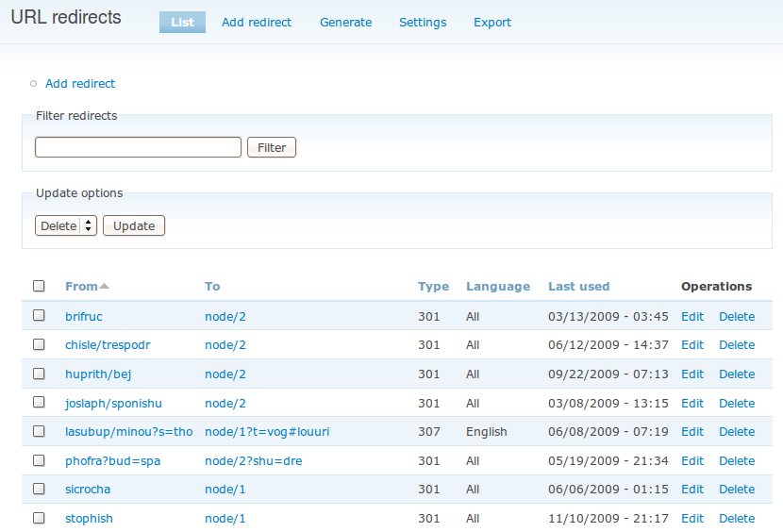Check the sicrocha row checkbox
The image size is (783, 532).
click(39, 489)
